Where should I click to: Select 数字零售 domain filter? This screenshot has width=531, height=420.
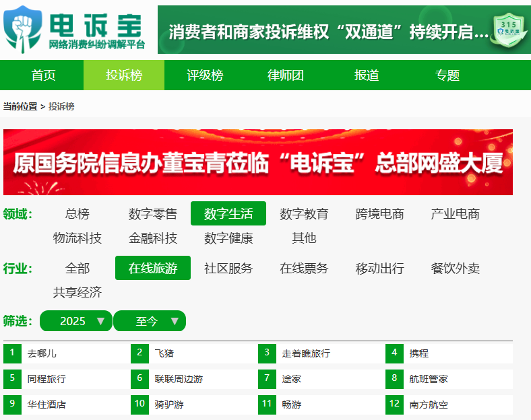tap(153, 214)
